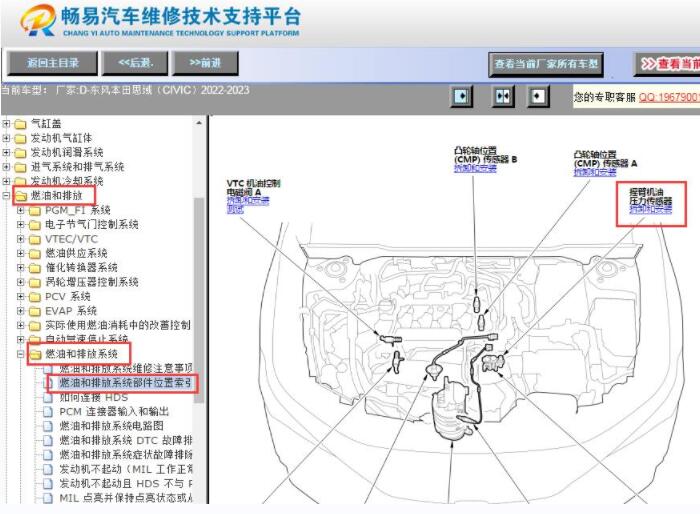Select the 涡轮增压器控制系统 tree item
This screenshot has height=514, width=700.
(x=92, y=282)
